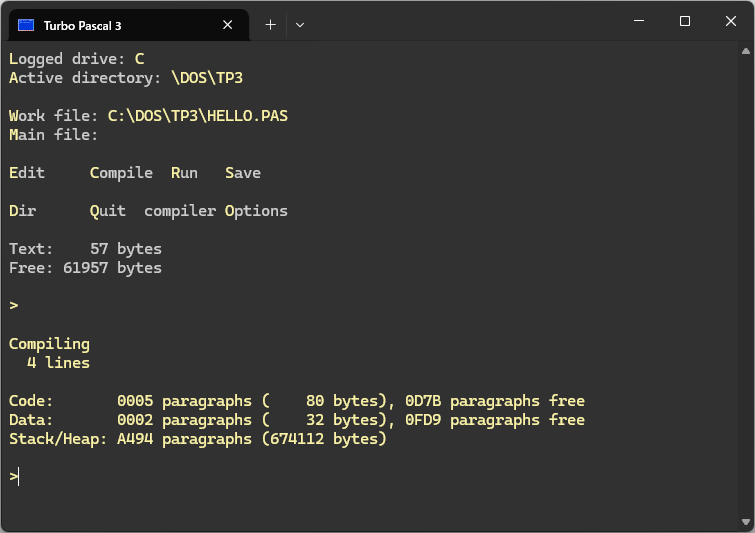Place cursor at the bottom command prompt

coord(17,477)
